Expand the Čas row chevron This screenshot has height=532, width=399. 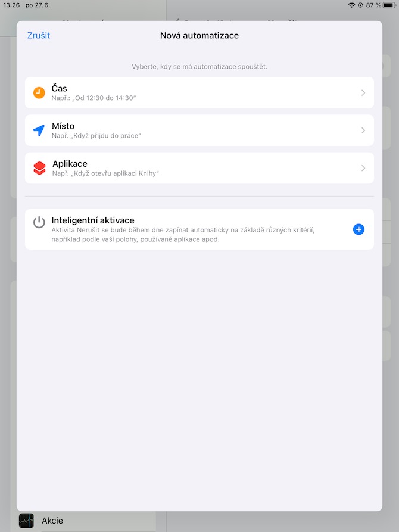pyautogui.click(x=363, y=92)
